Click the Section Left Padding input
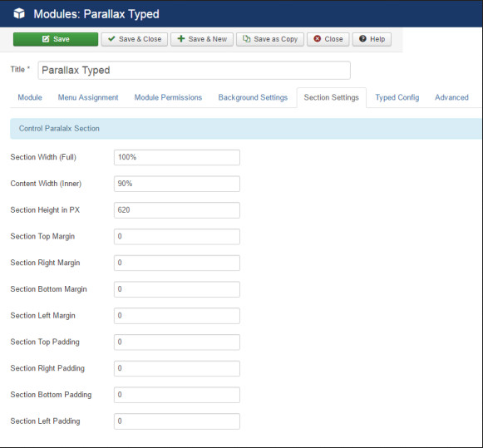 point(177,421)
